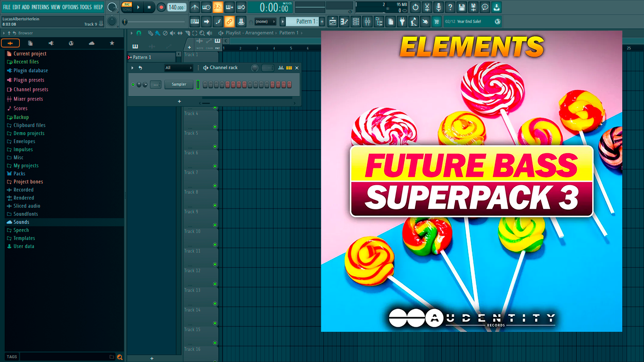Open the FILE menu
Screen dimensions: 644x362
(7, 7)
